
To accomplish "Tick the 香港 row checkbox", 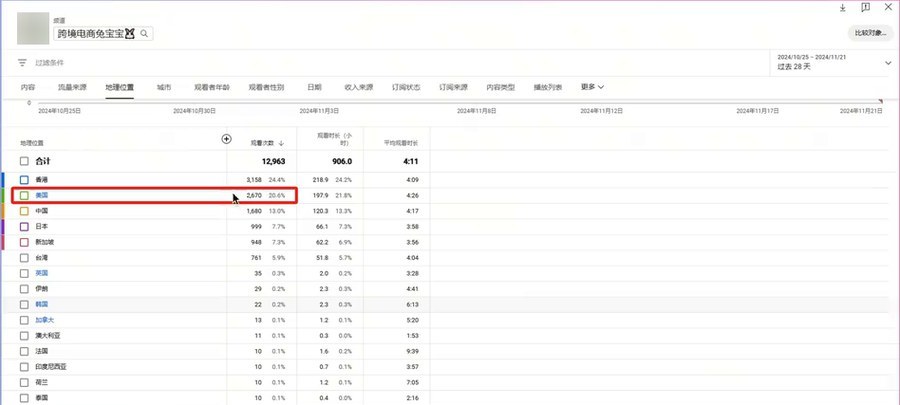I will [x=24, y=180].
